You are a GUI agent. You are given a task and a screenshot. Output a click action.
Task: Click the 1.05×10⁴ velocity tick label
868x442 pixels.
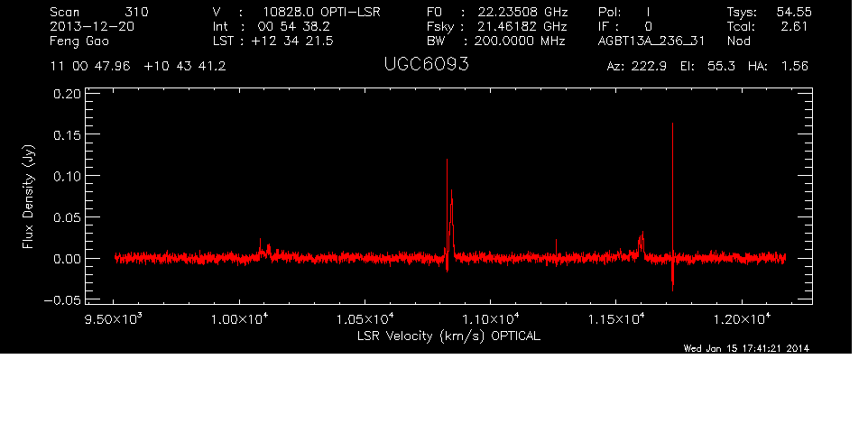pyautogui.click(x=365, y=319)
